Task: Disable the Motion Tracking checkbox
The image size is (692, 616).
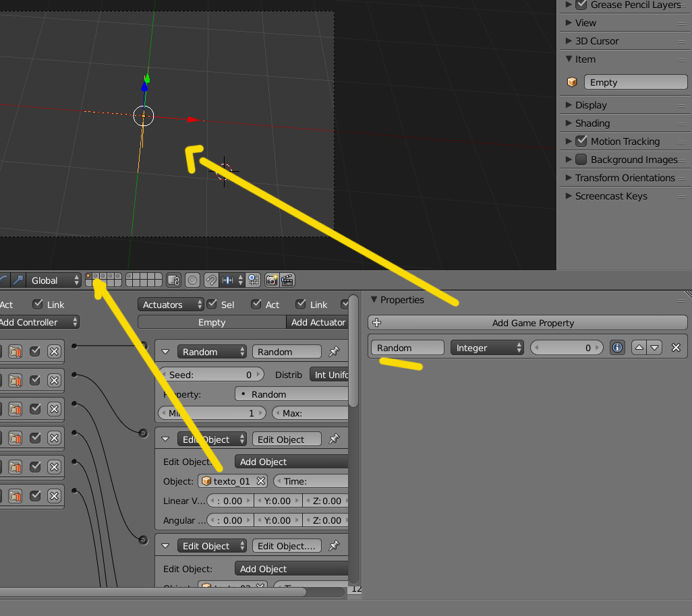Action: coord(581,141)
